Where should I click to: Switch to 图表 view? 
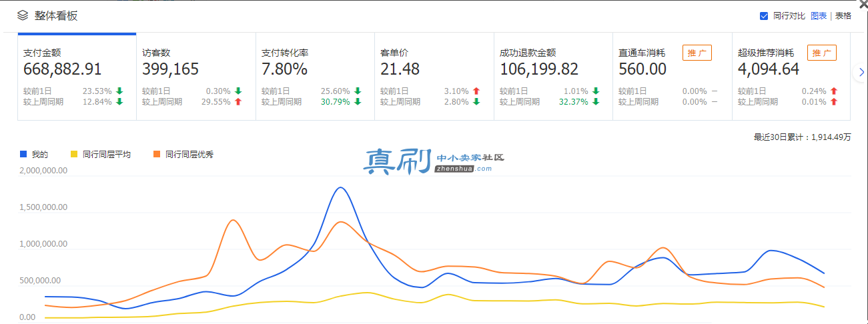pyautogui.click(x=819, y=16)
